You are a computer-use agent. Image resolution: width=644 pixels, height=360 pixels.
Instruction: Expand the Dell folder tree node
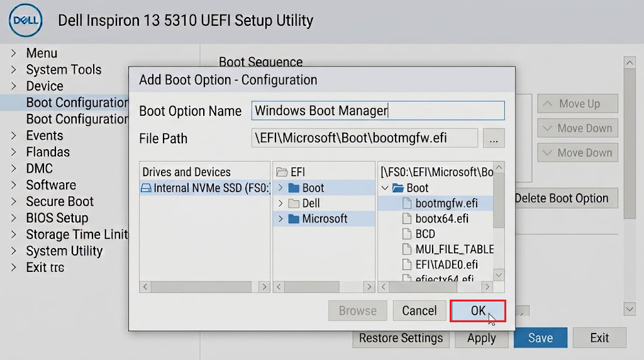280,203
